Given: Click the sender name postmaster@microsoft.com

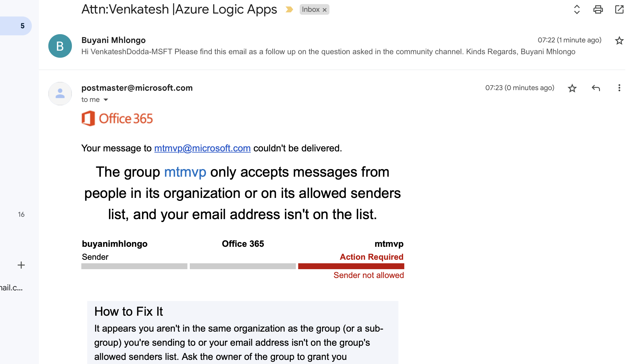Looking at the screenshot, I should pos(137,88).
